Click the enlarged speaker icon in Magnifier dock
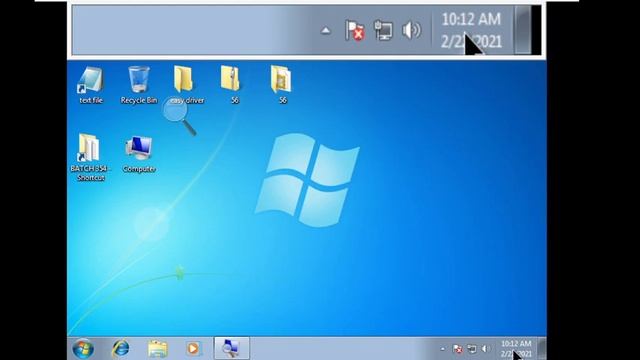Viewport: 640px width, 360px height. click(x=411, y=30)
